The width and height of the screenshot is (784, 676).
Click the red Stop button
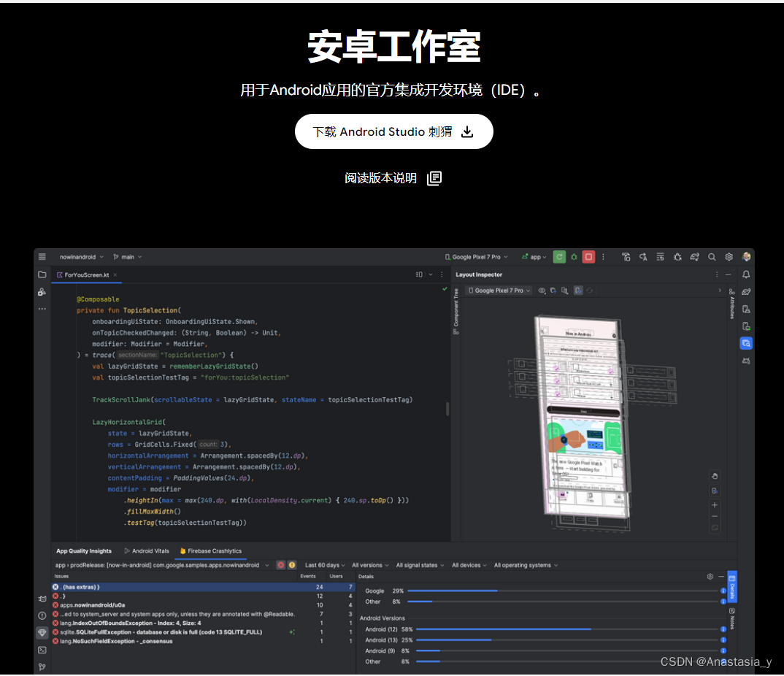pos(588,256)
